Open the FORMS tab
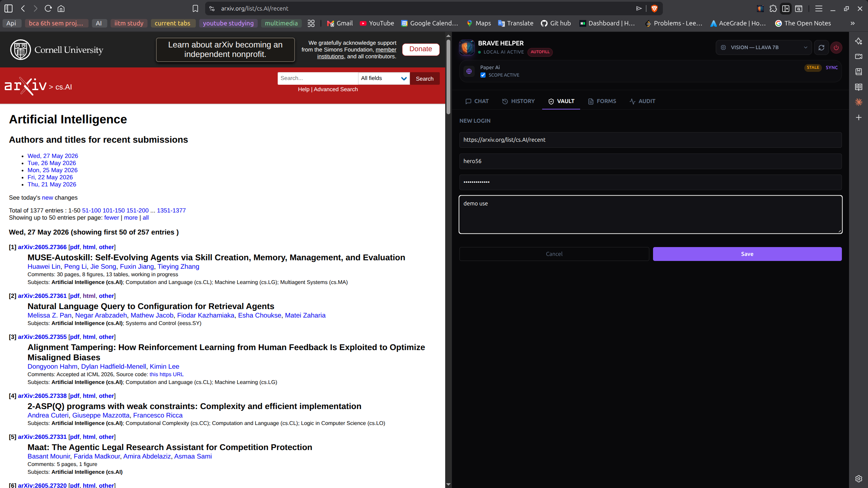The image size is (868, 488). pyautogui.click(x=602, y=101)
